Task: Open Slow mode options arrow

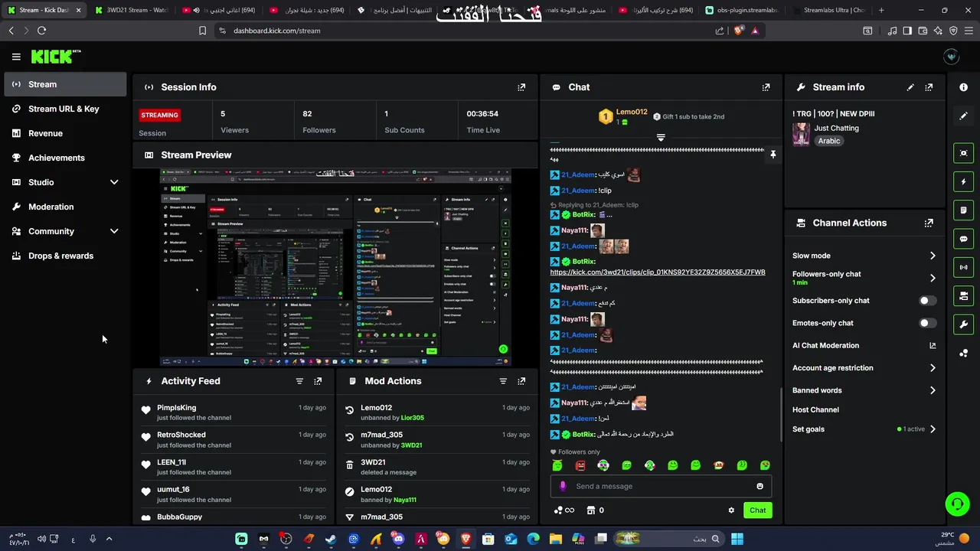Action: [x=933, y=256]
